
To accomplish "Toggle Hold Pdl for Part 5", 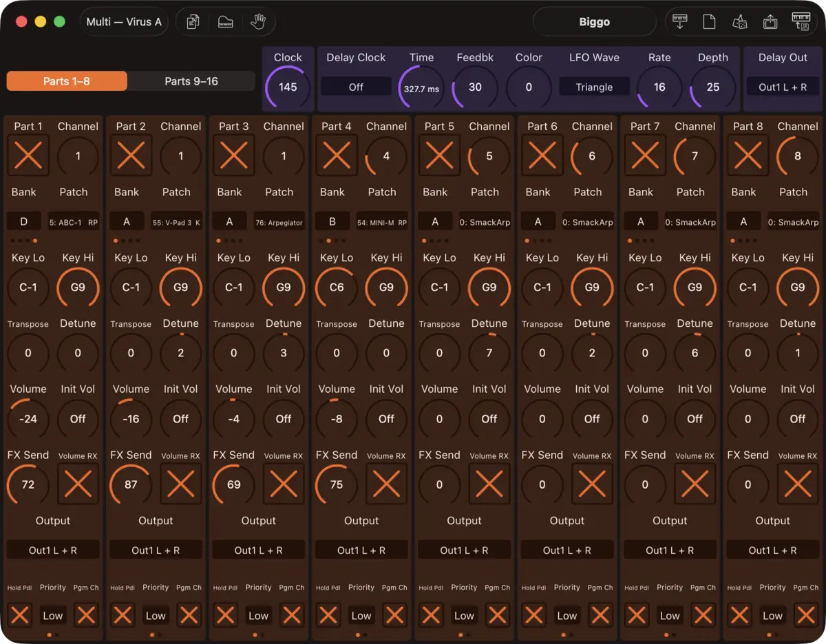I will coord(431,615).
